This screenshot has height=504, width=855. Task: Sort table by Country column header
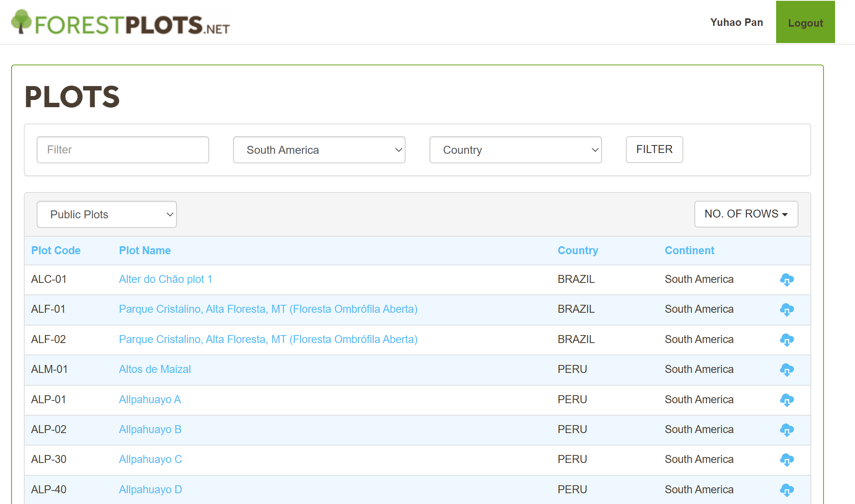(578, 250)
